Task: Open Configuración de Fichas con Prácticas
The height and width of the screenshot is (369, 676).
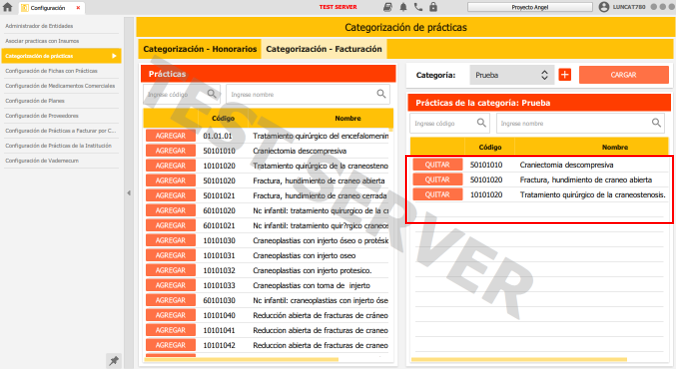Action: (x=61, y=71)
